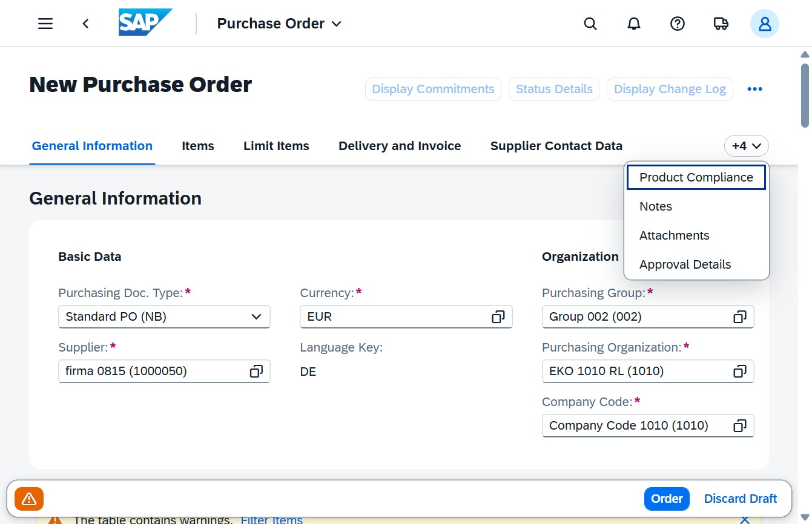The image size is (812, 524).
Task: Open value help for Purchasing Group
Action: tap(739, 316)
